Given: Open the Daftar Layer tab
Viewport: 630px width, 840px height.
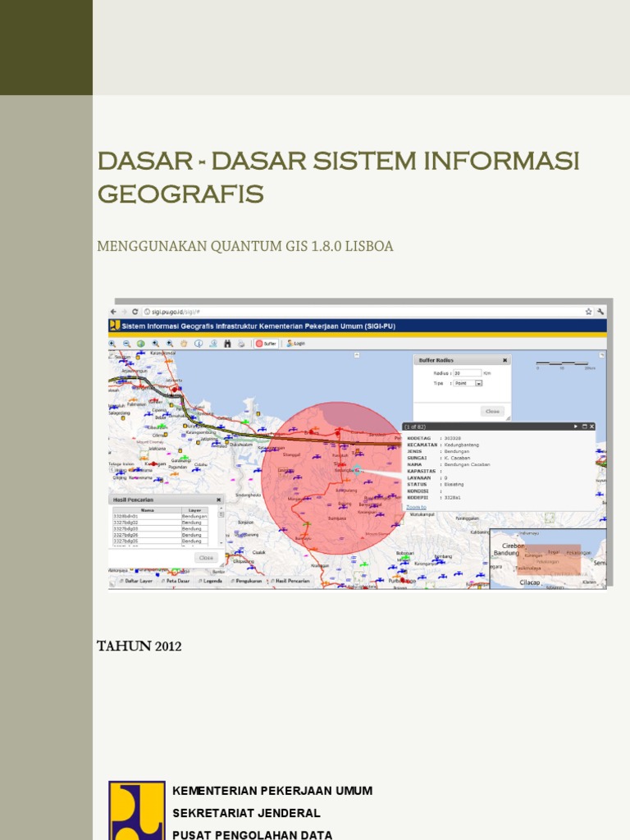Looking at the screenshot, I should click(x=136, y=581).
